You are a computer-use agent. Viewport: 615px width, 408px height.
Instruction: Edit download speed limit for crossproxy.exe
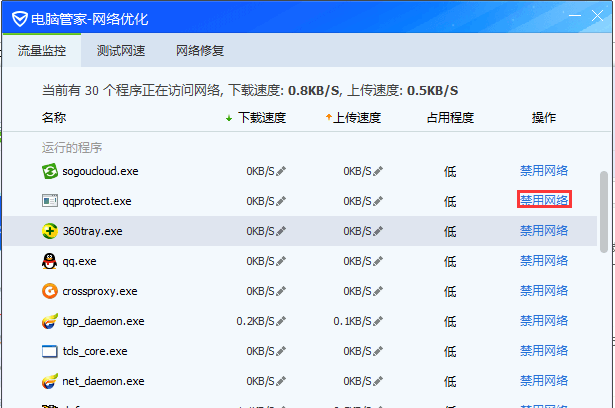point(281,291)
